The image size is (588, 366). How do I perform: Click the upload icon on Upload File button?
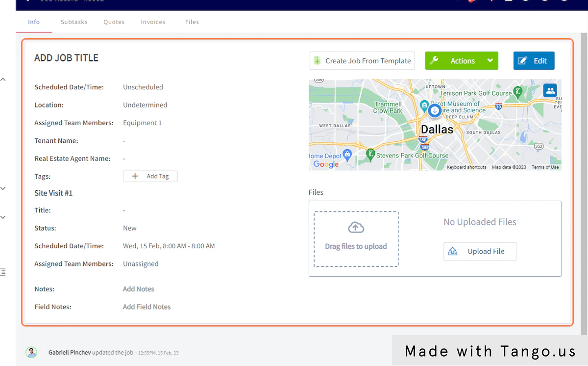(x=453, y=251)
